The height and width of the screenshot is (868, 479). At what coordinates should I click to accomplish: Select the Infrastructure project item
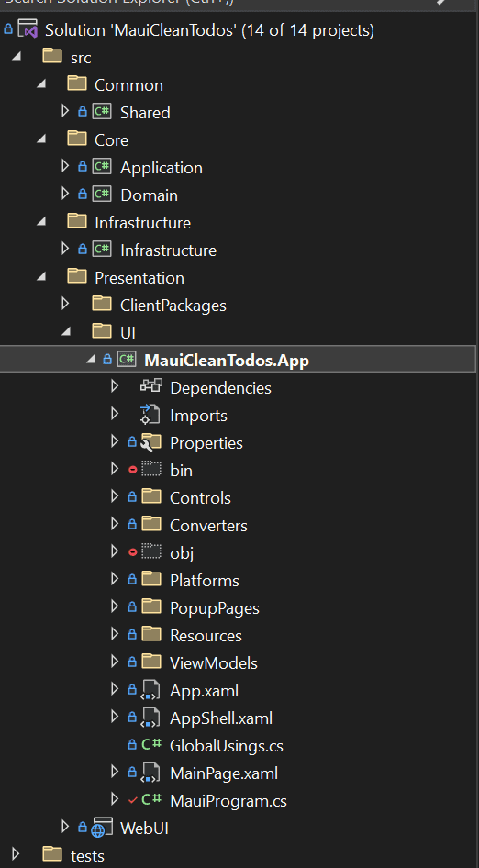coord(168,250)
